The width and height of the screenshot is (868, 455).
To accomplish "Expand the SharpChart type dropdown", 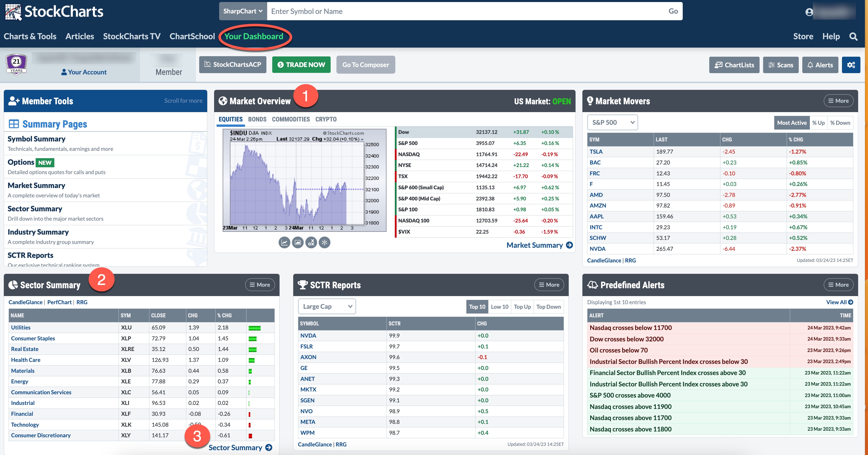I will point(243,11).
